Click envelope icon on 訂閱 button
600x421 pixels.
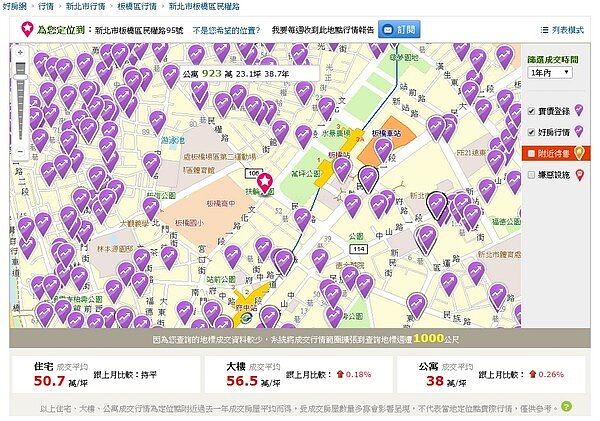click(388, 29)
